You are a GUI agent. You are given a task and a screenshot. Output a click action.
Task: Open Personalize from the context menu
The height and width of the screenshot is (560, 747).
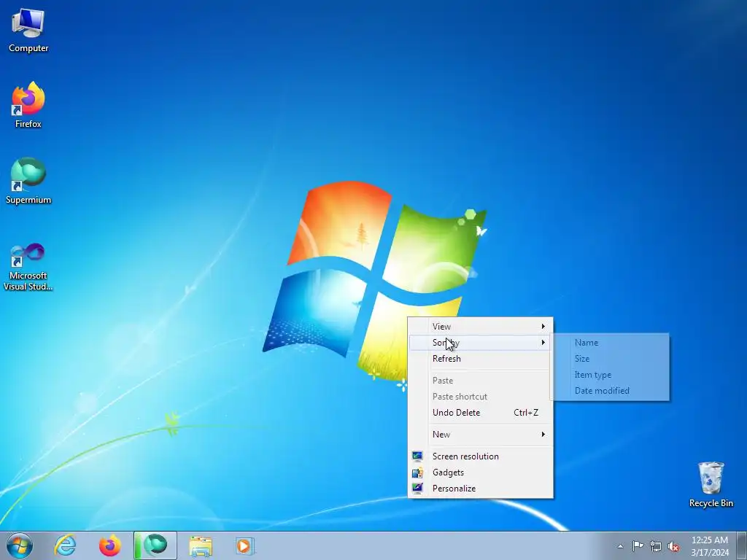pos(480,489)
